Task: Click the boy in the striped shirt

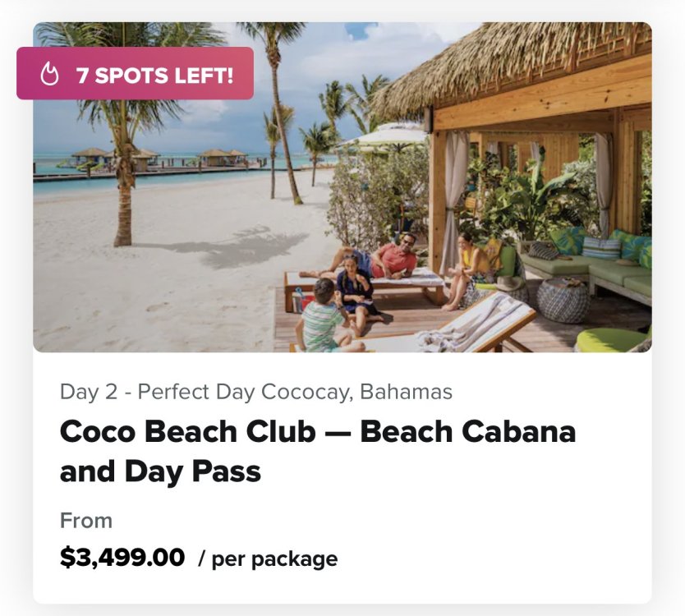Action: (322, 318)
